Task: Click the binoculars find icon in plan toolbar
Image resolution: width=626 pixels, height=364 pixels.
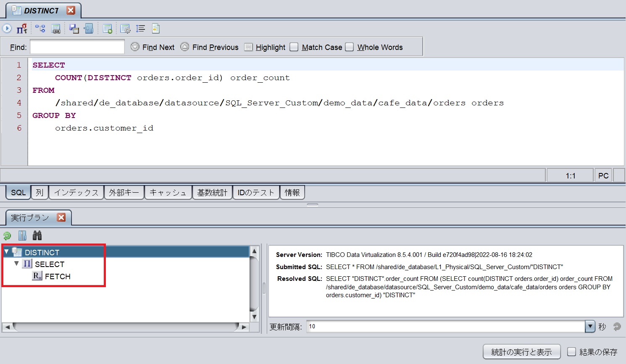Action: (x=37, y=236)
